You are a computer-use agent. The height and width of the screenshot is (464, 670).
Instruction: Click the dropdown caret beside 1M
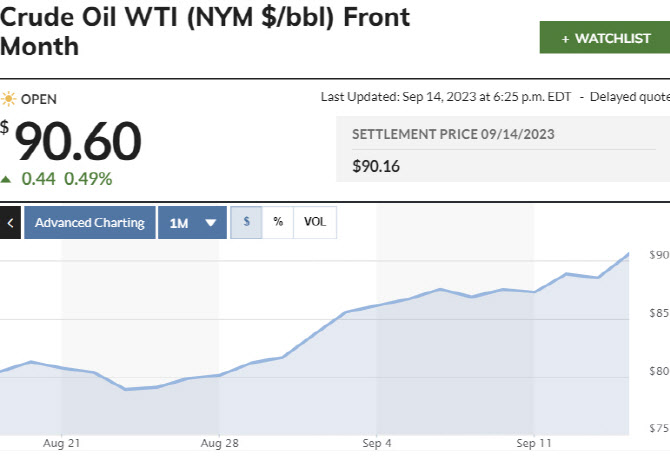pyautogui.click(x=210, y=223)
